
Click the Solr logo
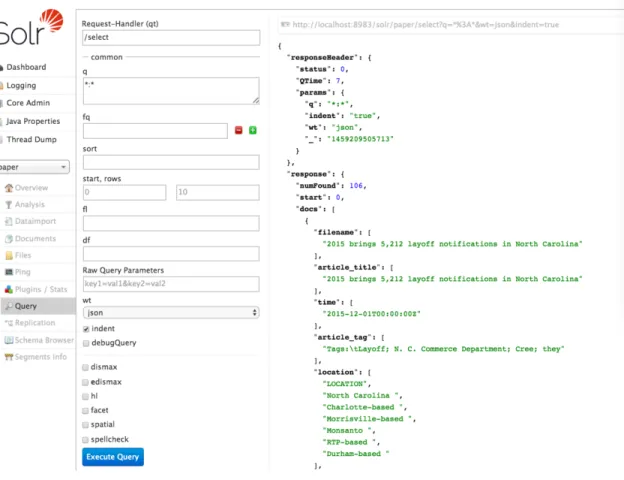click(x=30, y=27)
